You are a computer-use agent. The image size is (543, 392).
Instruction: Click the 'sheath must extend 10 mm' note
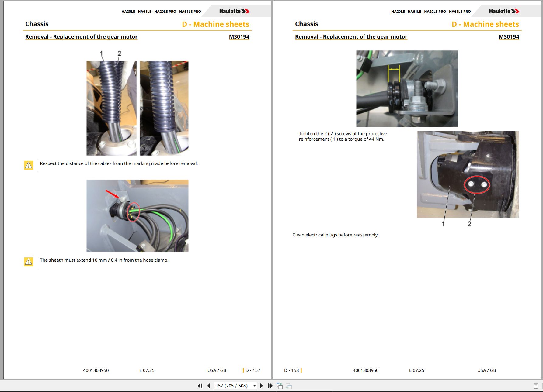(104, 260)
